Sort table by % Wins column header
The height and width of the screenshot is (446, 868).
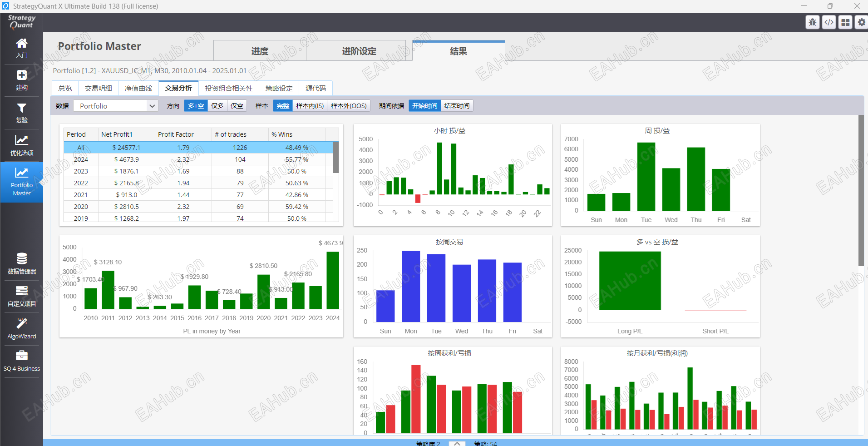pyautogui.click(x=297, y=134)
